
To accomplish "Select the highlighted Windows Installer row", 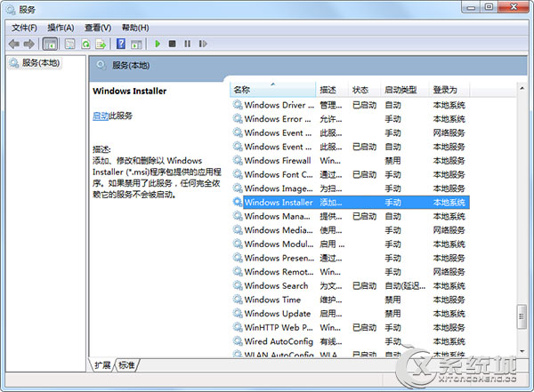I will click(x=350, y=202).
